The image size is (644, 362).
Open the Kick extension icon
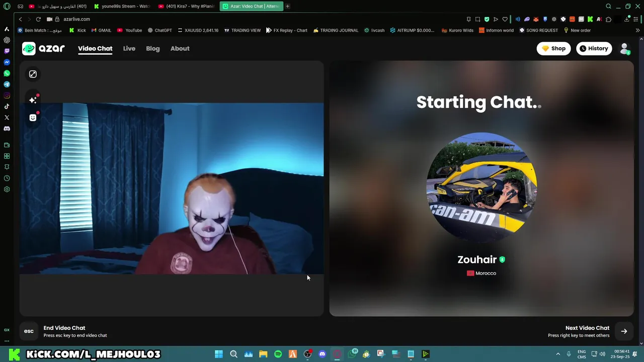(x=590, y=19)
